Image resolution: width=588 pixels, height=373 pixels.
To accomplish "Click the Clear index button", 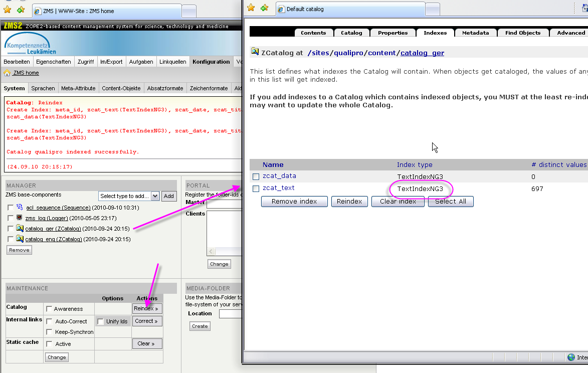I will [x=398, y=202].
